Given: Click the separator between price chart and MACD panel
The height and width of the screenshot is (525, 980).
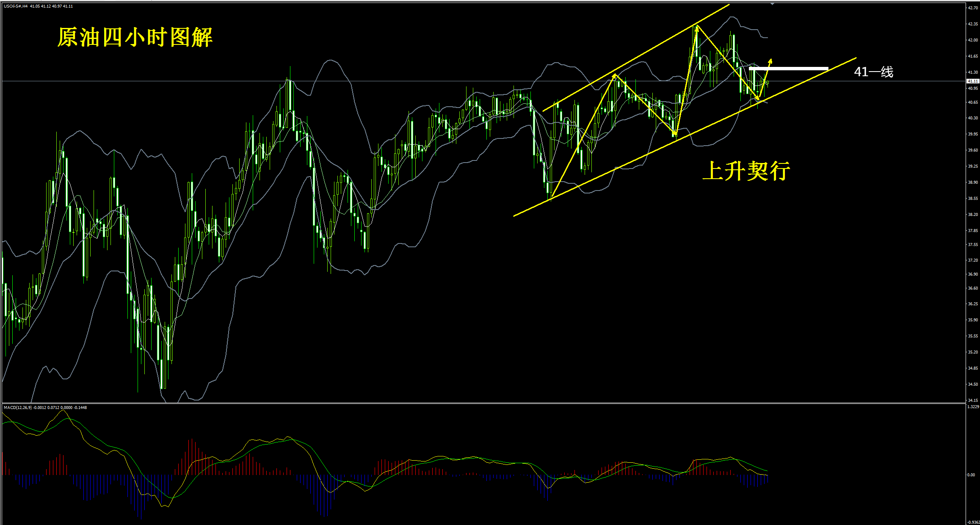Looking at the screenshot, I should pos(423,403).
